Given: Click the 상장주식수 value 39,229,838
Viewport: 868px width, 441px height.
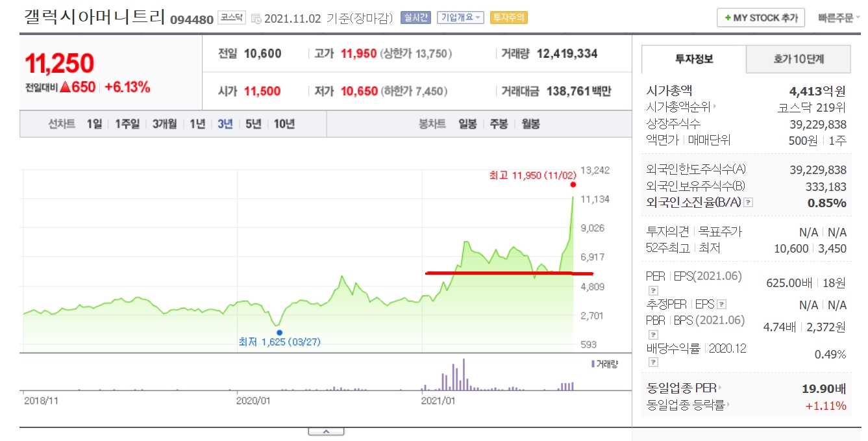Looking at the screenshot, I should tap(818, 124).
